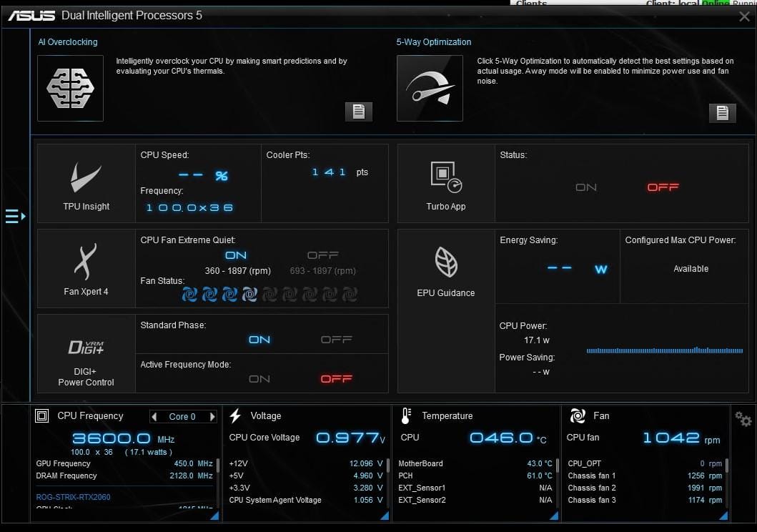
Task: Expand Voltage panel corner arrow
Action: coord(385,516)
